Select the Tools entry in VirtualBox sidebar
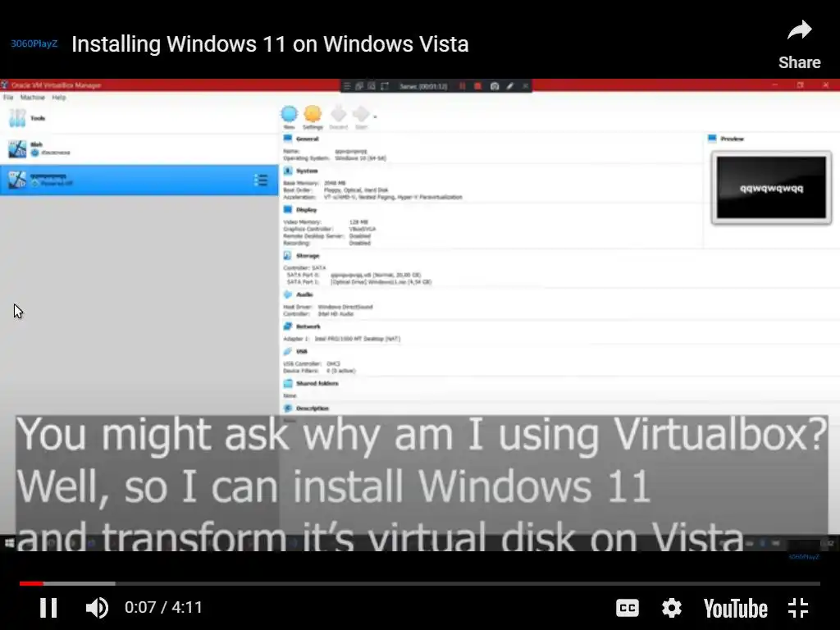Image resolution: width=840 pixels, height=630 pixels. point(139,118)
